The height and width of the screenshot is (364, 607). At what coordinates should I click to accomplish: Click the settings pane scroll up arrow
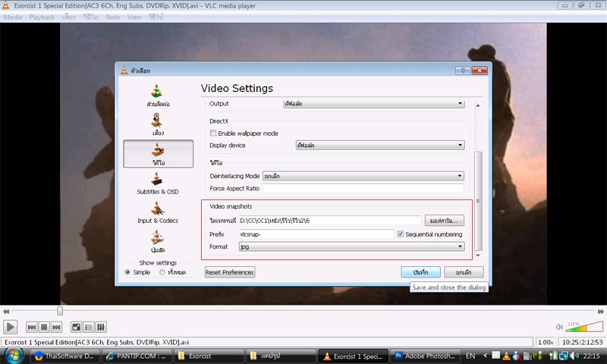[x=478, y=105]
